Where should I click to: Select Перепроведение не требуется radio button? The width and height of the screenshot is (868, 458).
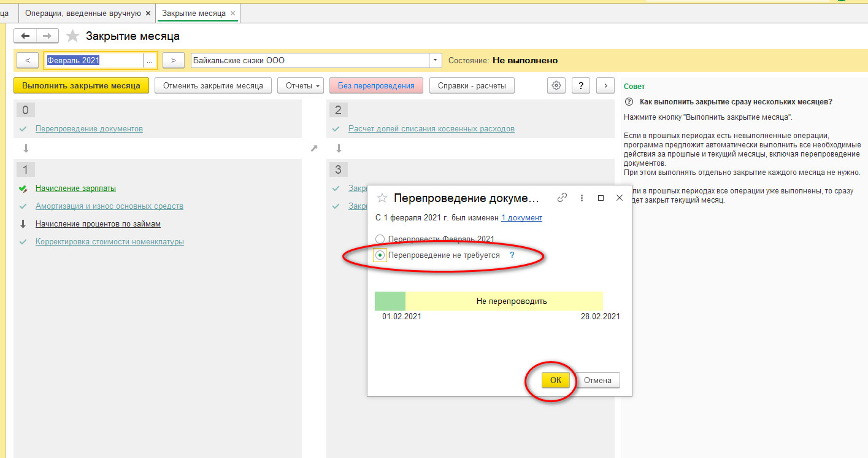click(380, 255)
